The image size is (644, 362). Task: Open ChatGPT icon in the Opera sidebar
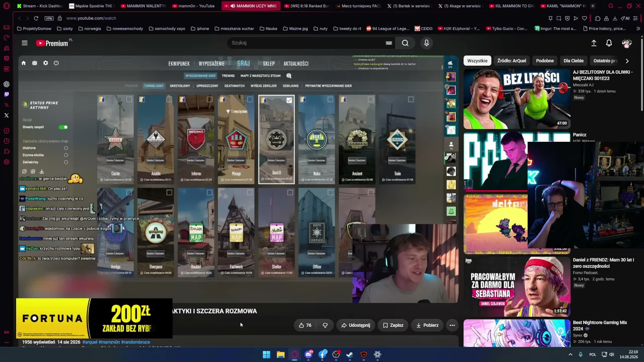click(x=7, y=84)
